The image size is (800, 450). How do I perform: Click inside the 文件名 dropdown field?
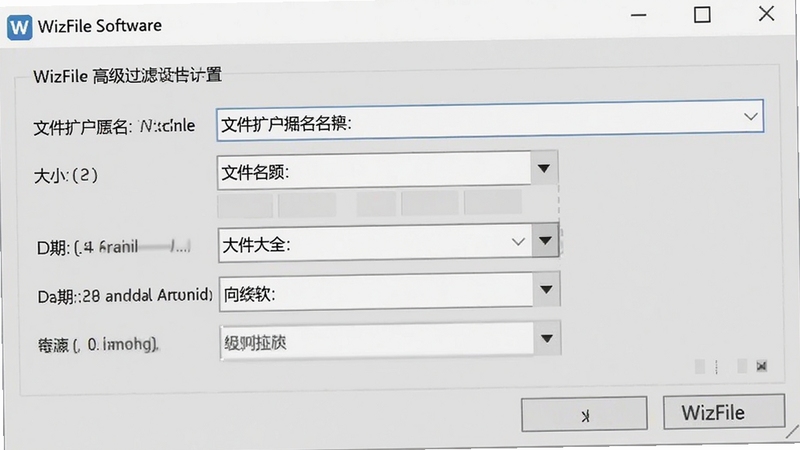(374, 170)
